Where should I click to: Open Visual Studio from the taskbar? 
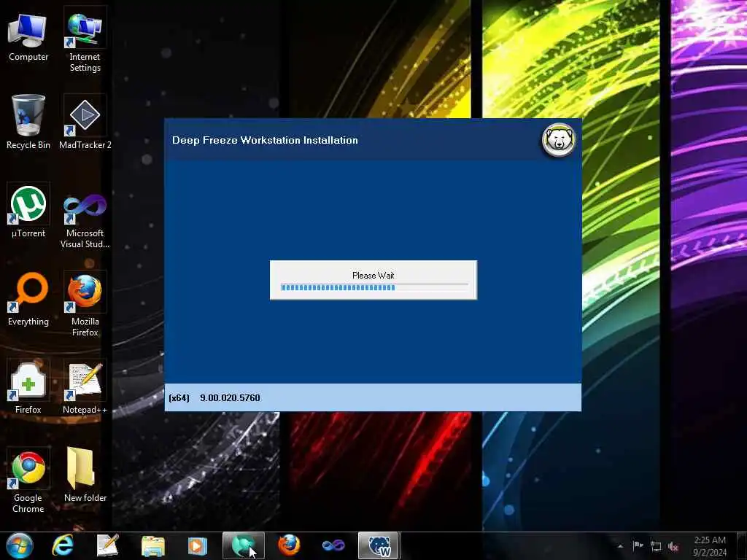(333, 545)
